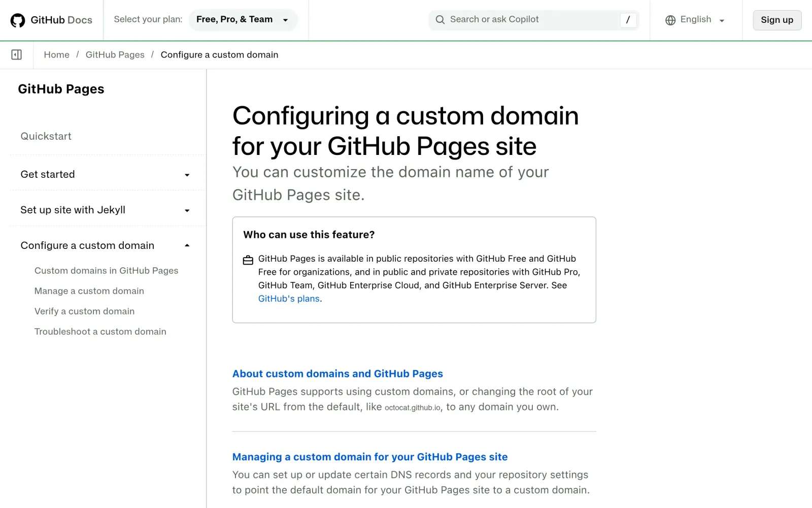This screenshot has height=508, width=812.
Task: Go to Home breadcrumb
Action: (x=56, y=55)
